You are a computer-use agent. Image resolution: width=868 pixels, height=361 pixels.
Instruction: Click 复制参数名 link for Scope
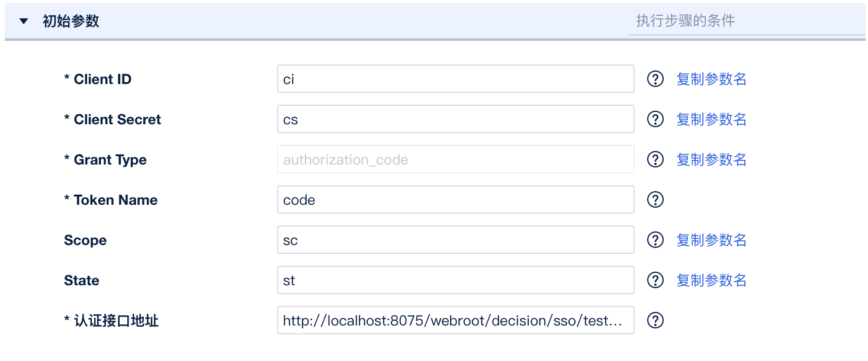[x=711, y=240]
